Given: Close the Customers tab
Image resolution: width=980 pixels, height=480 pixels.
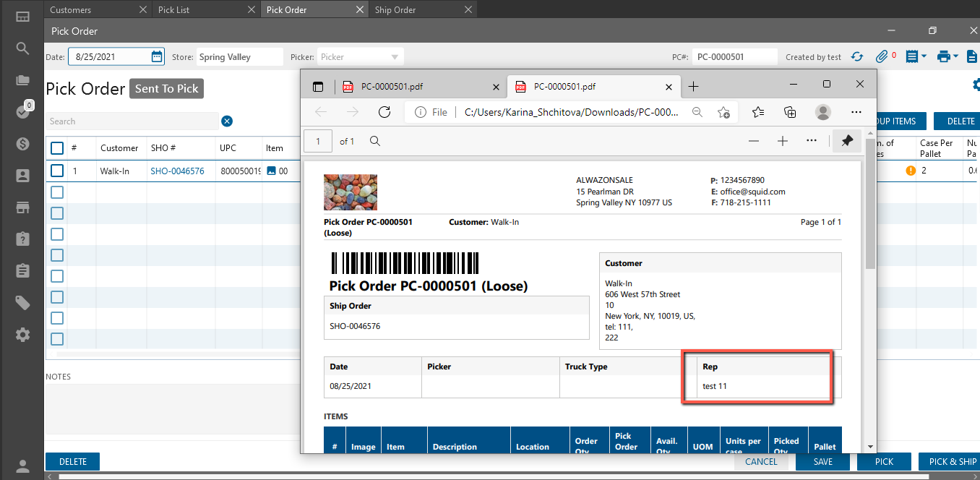Looking at the screenshot, I should coord(142,9).
